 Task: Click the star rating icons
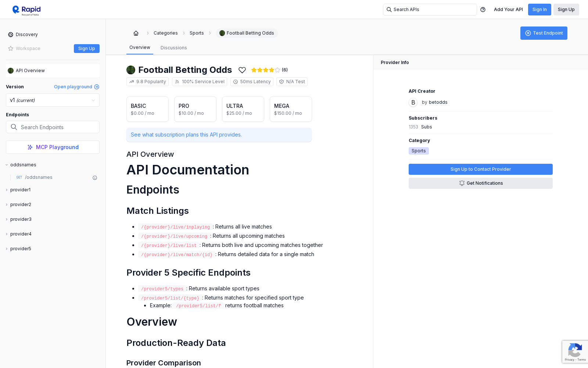266,70
